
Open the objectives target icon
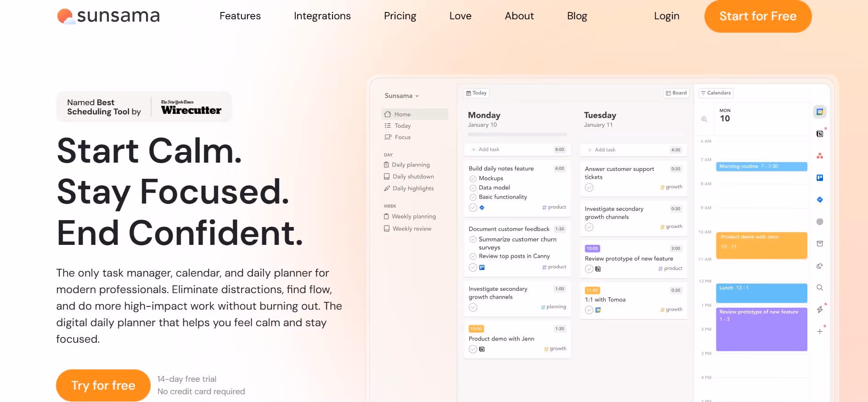click(820, 221)
